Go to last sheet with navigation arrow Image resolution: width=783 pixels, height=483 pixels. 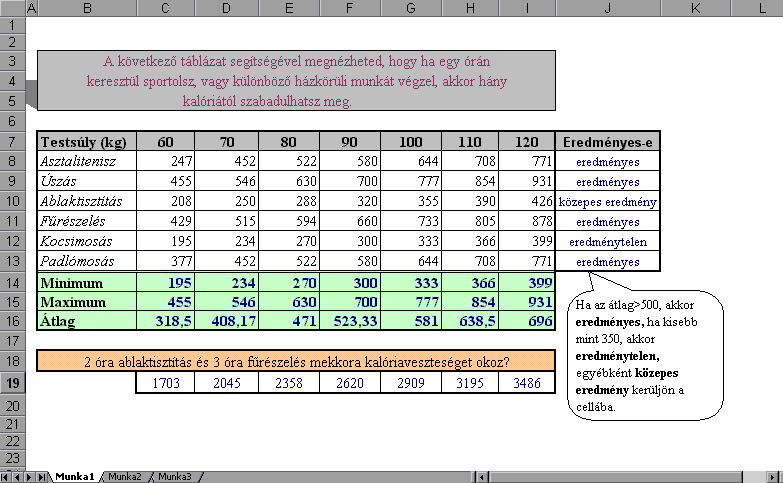[x=42, y=477]
